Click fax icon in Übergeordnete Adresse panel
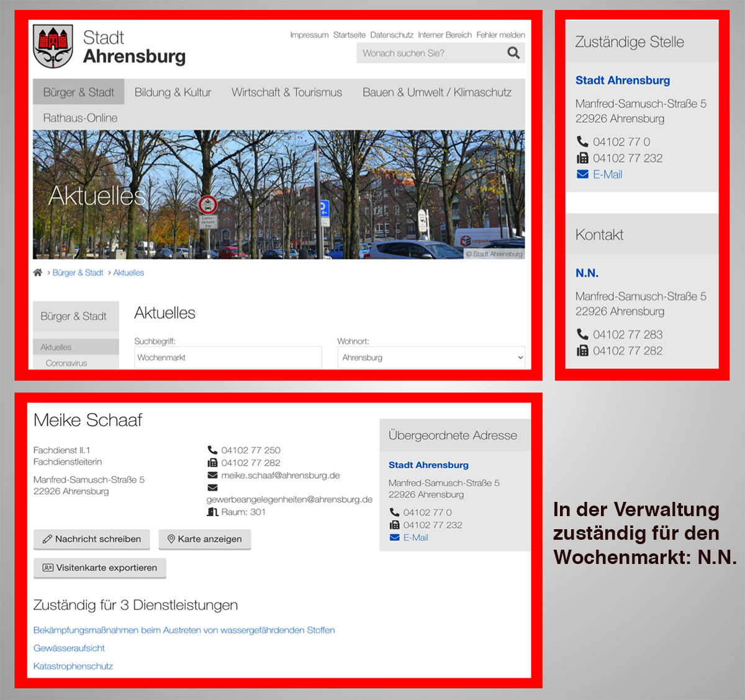Screen dimensions: 745x700 (394, 525)
